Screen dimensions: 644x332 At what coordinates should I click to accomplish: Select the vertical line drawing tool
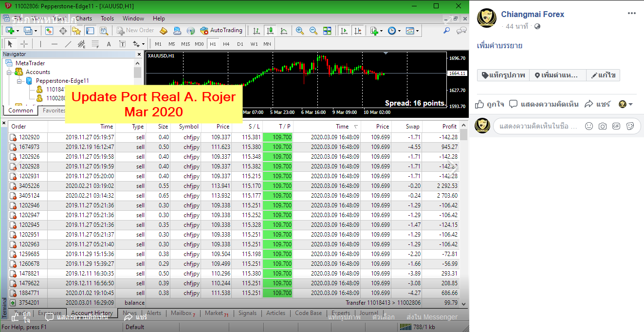coord(40,44)
